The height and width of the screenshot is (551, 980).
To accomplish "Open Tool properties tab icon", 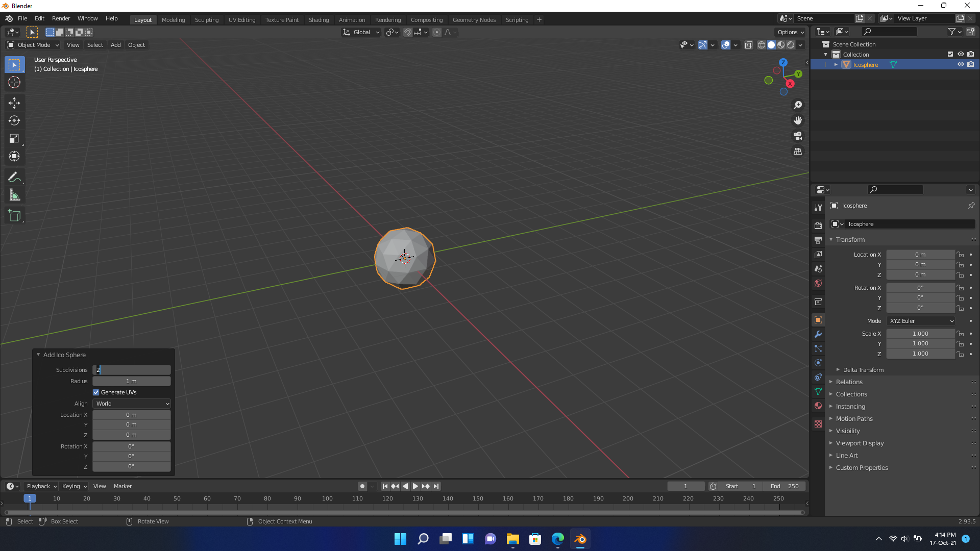I will (x=818, y=208).
